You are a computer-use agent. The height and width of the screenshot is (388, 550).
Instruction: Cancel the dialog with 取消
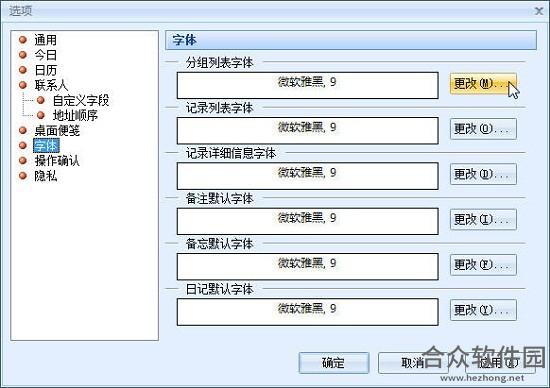click(413, 363)
